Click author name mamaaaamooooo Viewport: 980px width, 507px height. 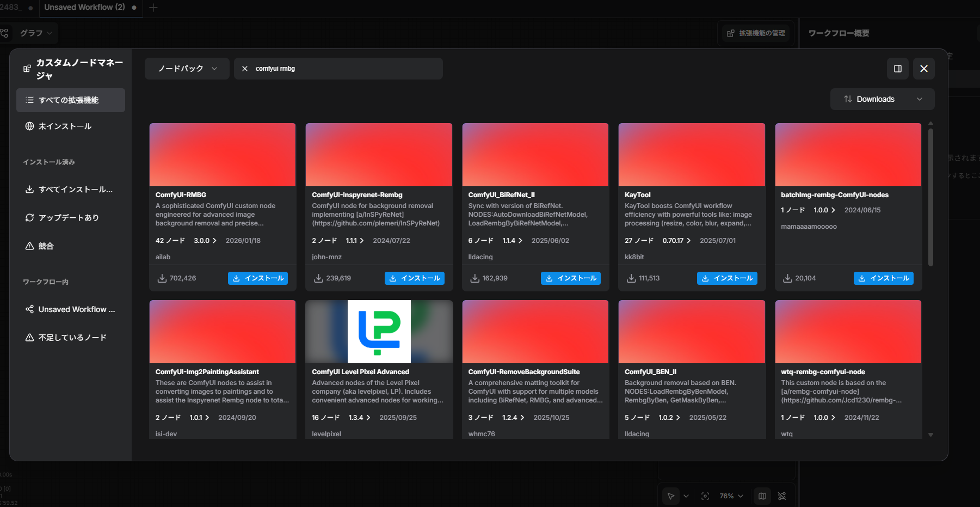[x=809, y=227]
